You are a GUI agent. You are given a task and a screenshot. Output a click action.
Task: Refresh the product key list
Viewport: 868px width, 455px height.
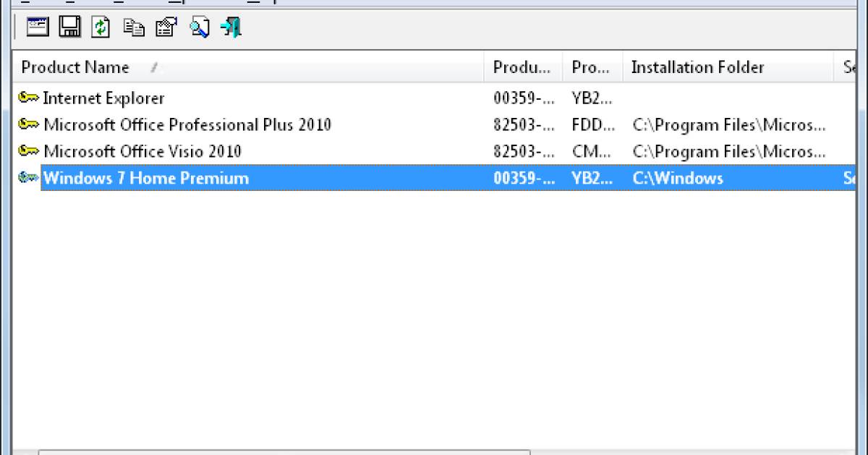pos(101,27)
